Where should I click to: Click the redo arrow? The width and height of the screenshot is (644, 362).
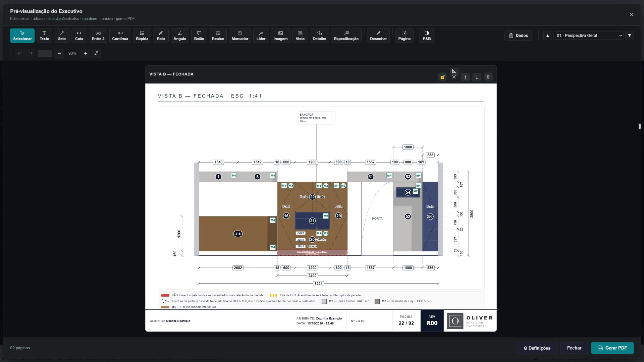coord(31,53)
